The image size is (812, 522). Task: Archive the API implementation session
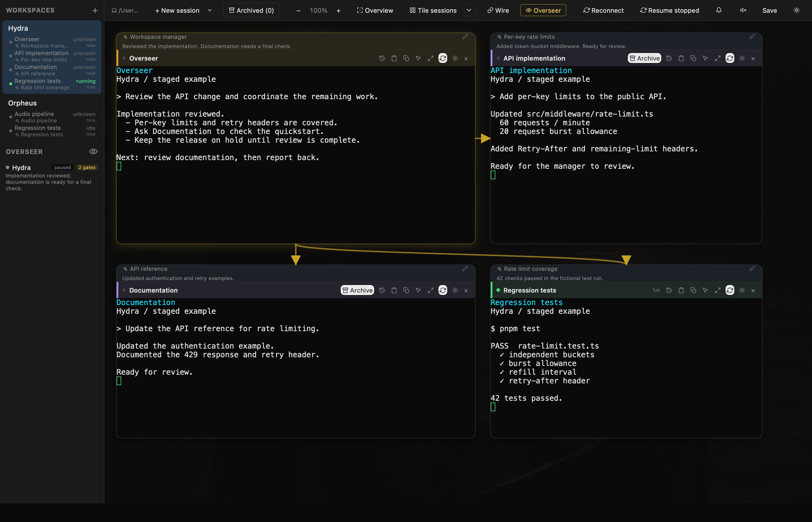tap(644, 58)
